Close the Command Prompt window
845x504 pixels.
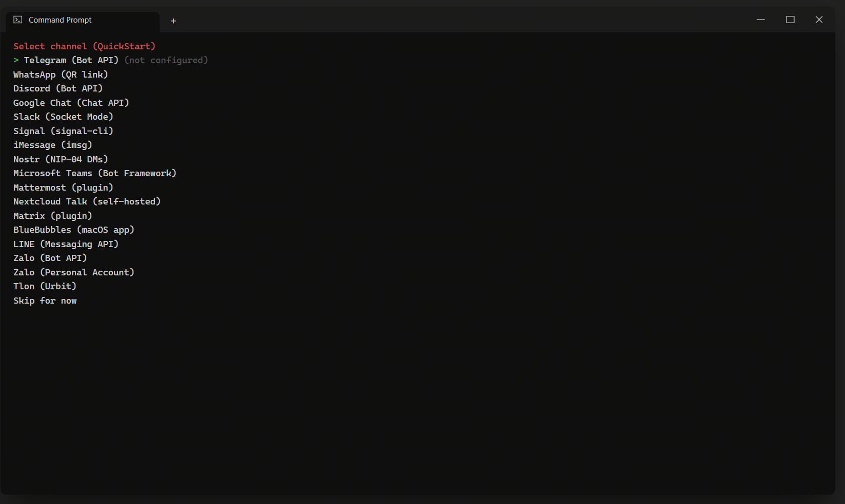coord(819,20)
